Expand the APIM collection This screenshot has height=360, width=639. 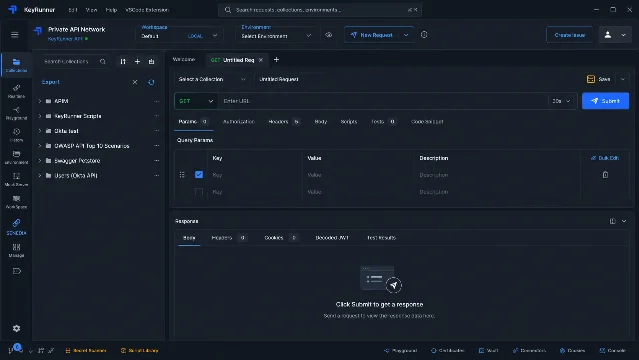[40, 101]
